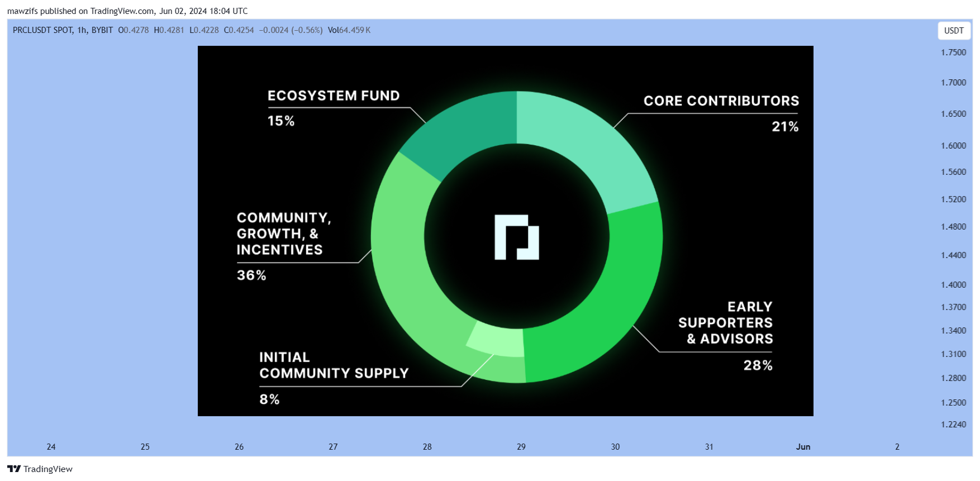Click the 24 date on time axis
This screenshot has width=980, height=481.
51,447
